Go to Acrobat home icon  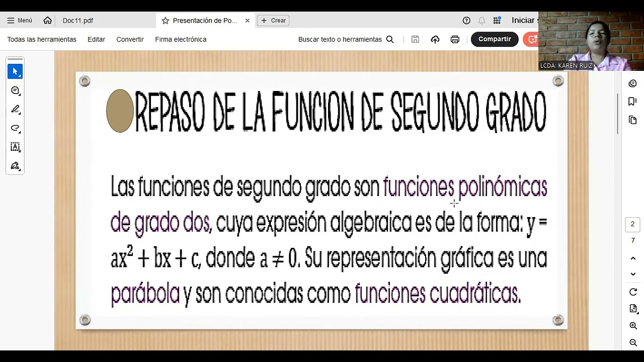(47, 21)
